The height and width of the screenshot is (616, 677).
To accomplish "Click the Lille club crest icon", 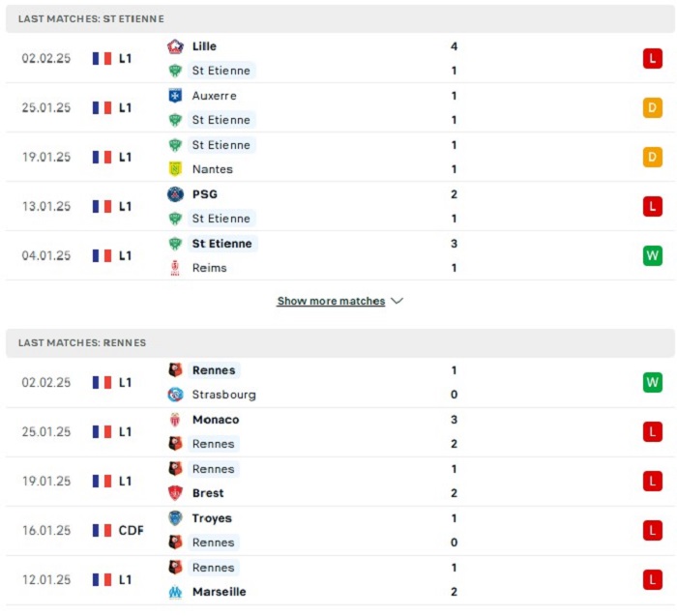I will tap(175, 46).
